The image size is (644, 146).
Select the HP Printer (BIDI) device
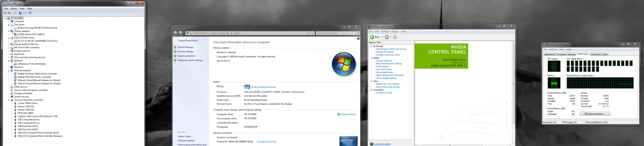25,113
